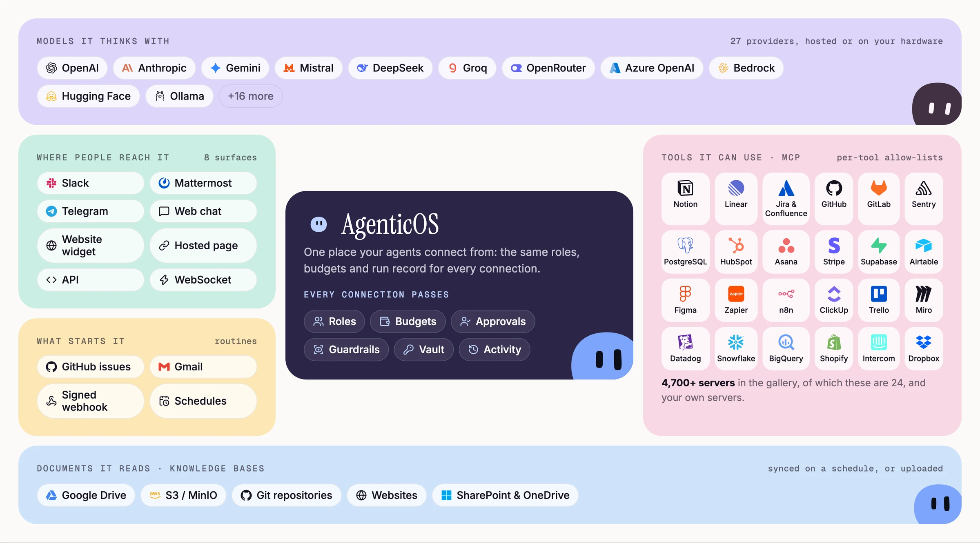Click the Schedules routine pill
Viewport: 980px width, 543px height.
203,401
